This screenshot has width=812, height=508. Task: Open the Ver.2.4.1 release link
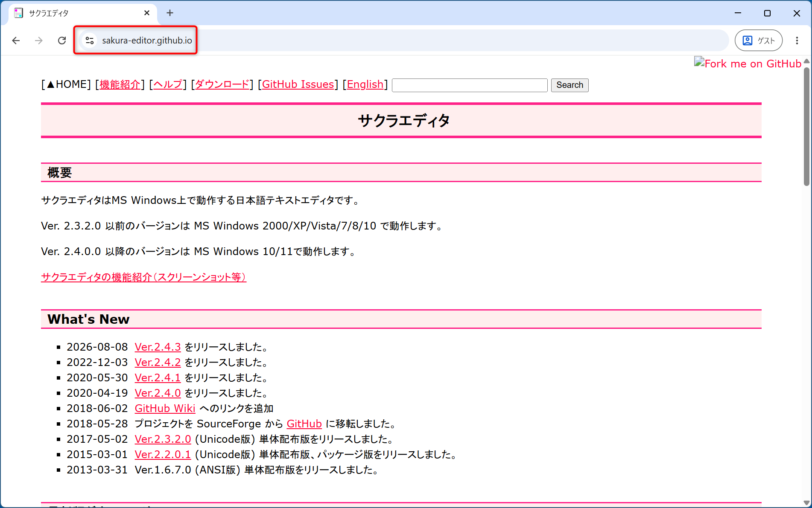tap(158, 378)
